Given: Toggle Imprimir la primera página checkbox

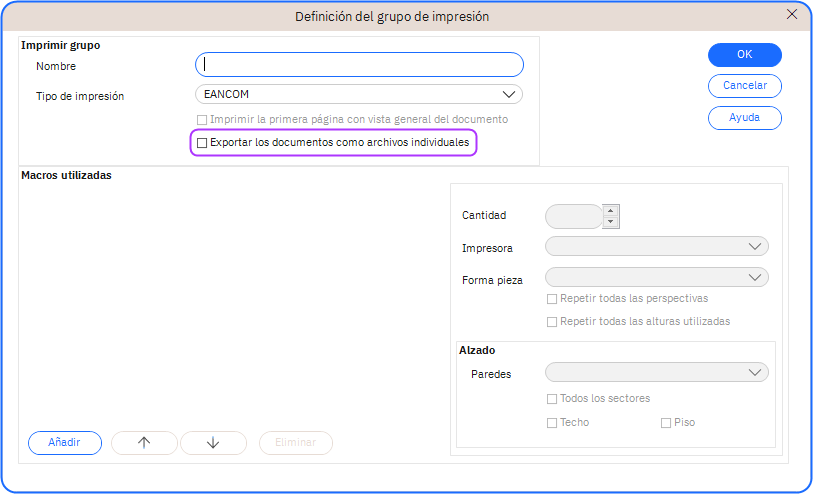Looking at the screenshot, I should coord(202,120).
